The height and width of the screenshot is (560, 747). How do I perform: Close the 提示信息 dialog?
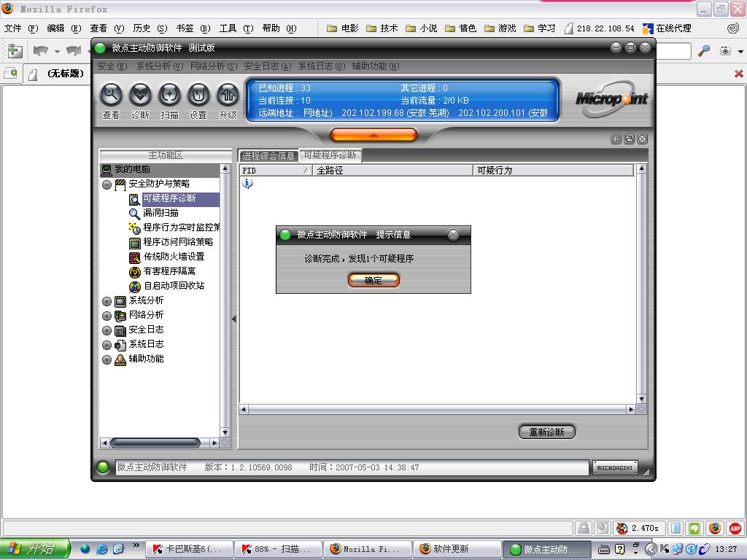453,234
